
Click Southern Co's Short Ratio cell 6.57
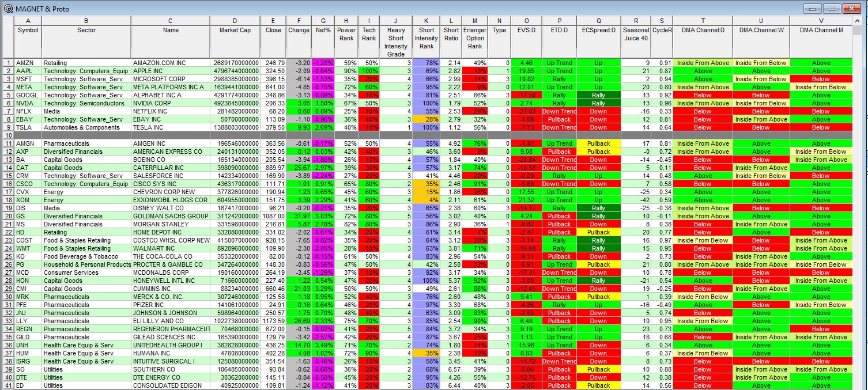click(x=451, y=369)
